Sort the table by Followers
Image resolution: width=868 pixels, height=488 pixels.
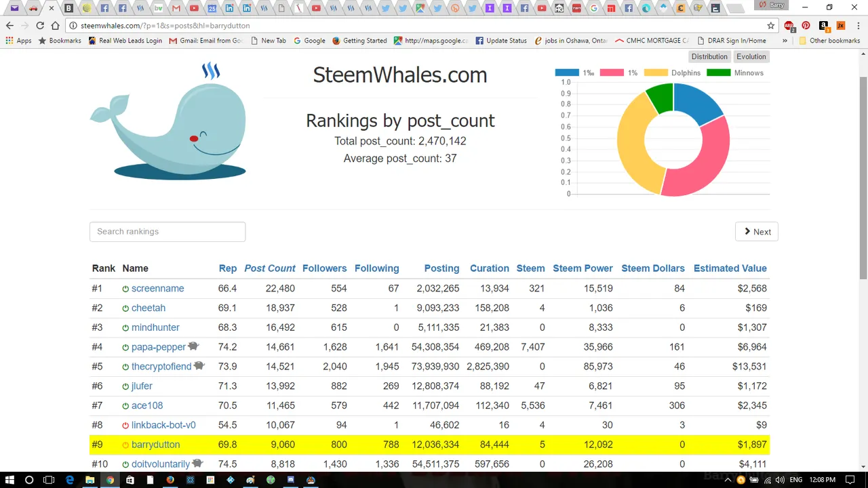coord(325,268)
